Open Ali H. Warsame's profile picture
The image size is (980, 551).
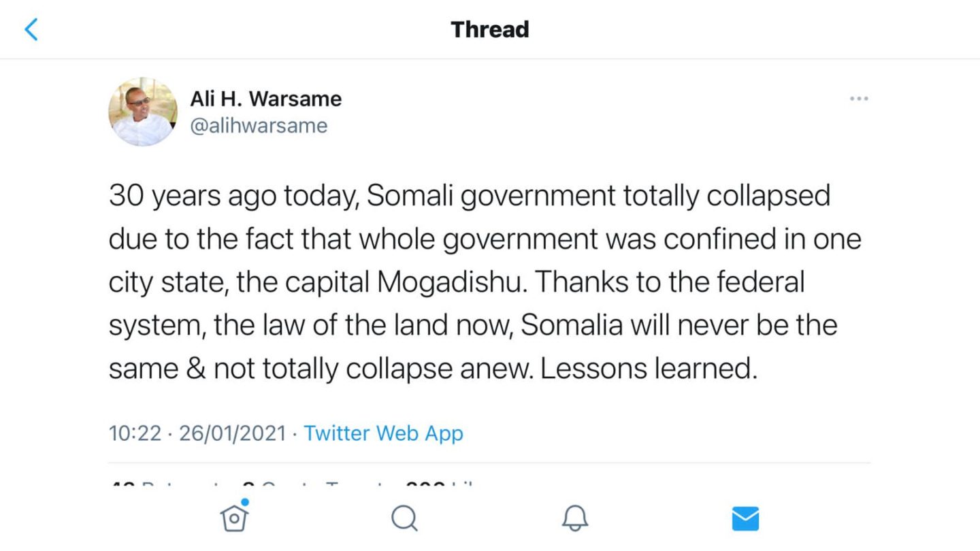142,112
